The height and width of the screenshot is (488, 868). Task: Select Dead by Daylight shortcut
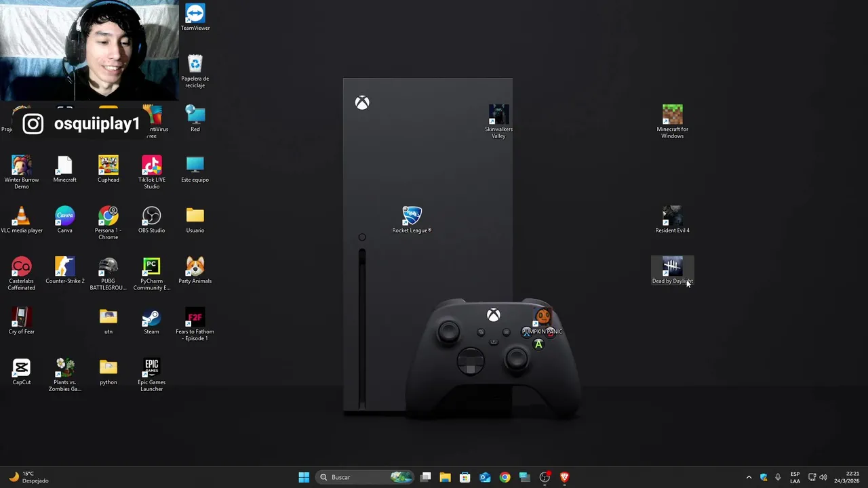coord(673,270)
